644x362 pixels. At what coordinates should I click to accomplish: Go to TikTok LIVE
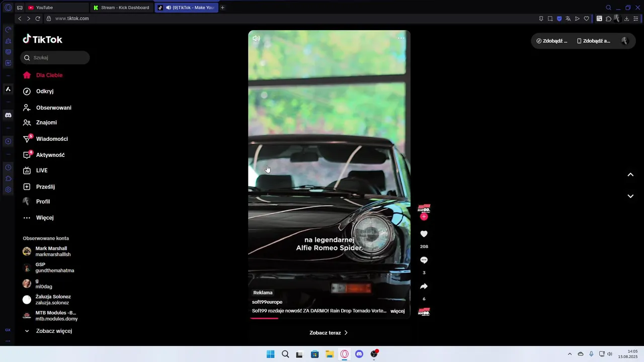[35, 170]
